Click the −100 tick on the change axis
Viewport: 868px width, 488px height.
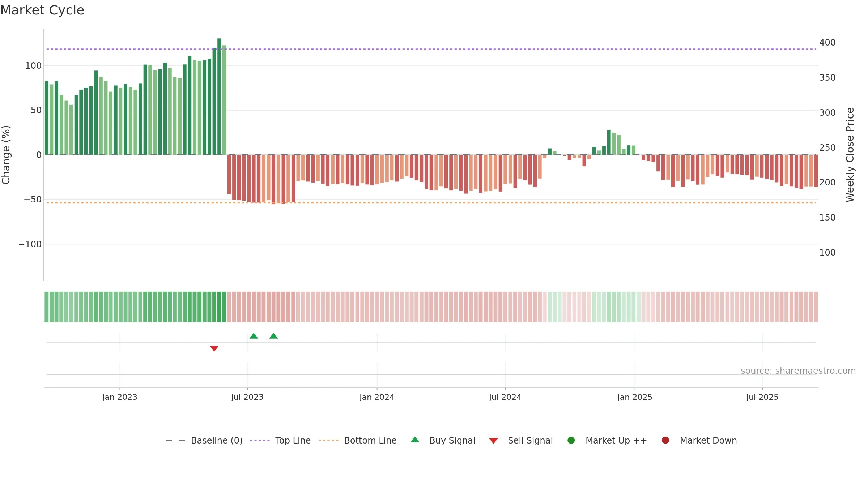[x=30, y=244]
